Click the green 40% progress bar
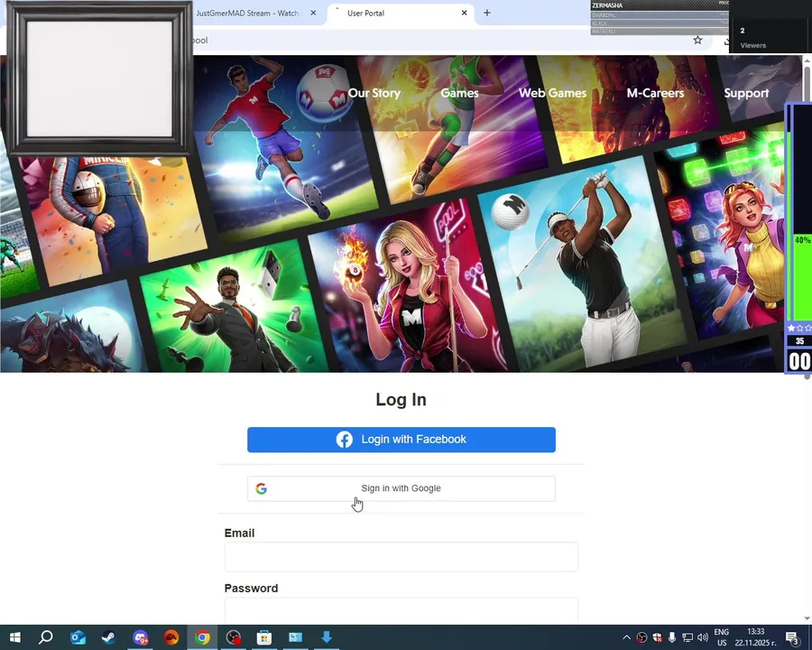This screenshot has width=812, height=650. 802,277
